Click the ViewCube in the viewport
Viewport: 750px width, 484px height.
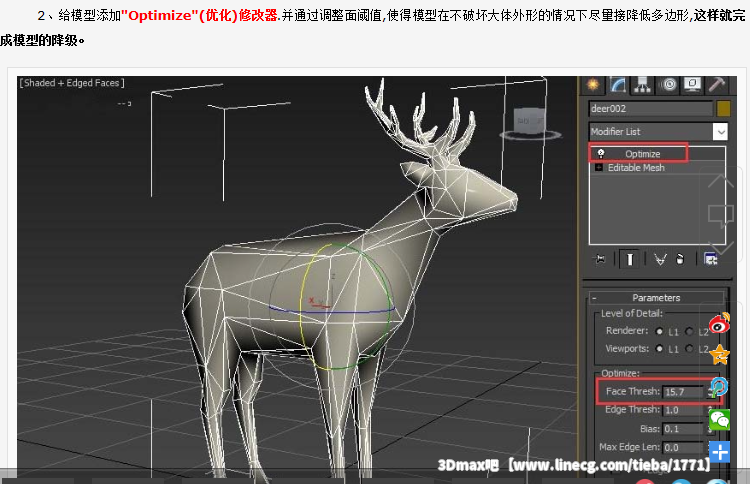tap(529, 123)
